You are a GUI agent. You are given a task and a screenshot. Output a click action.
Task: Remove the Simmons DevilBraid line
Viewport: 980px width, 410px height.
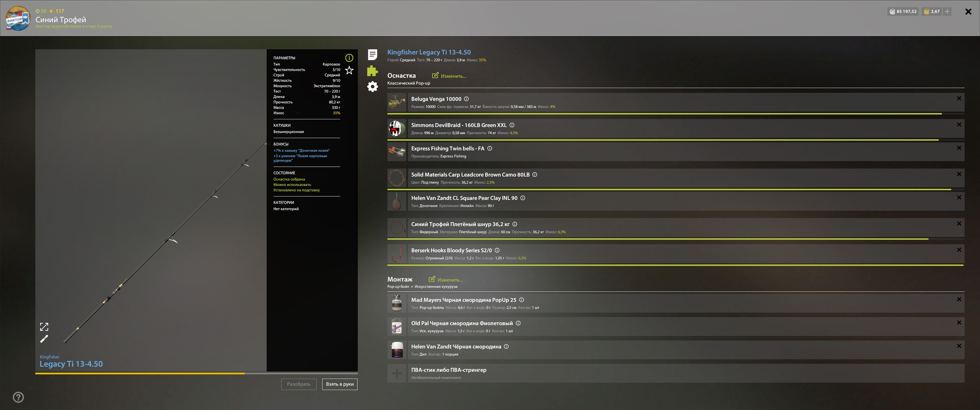[x=959, y=125]
